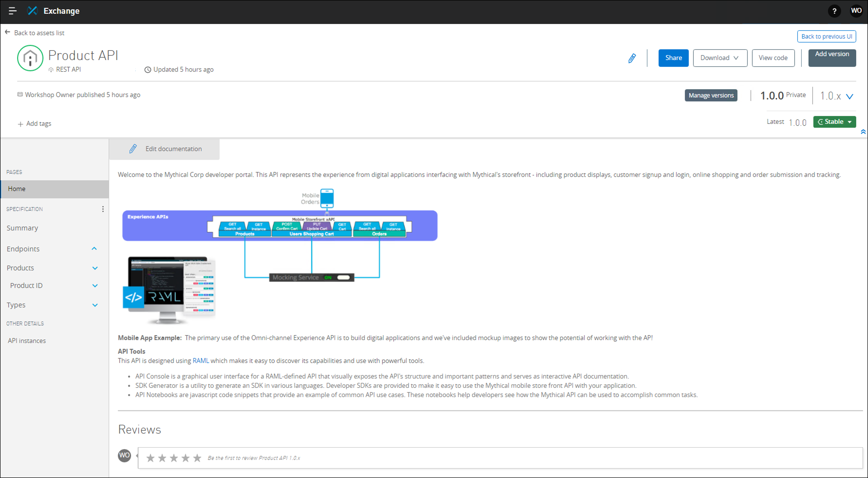Click the back arrow to assets list

point(7,32)
